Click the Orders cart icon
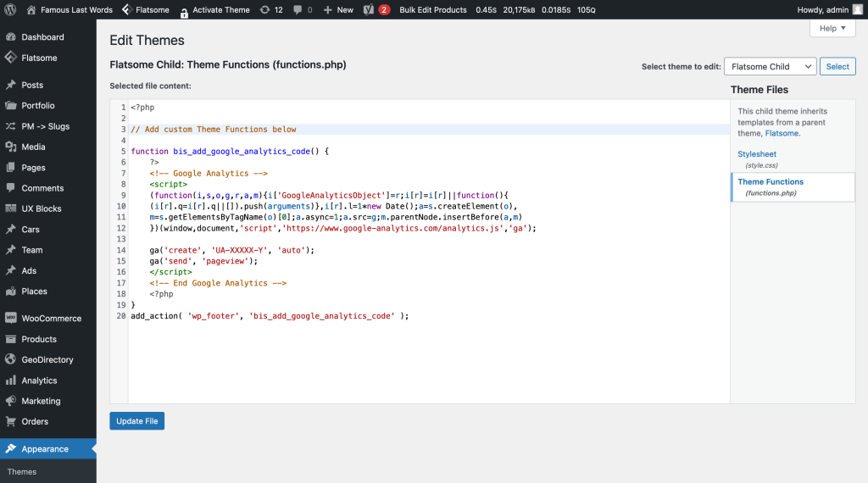 [x=10, y=422]
